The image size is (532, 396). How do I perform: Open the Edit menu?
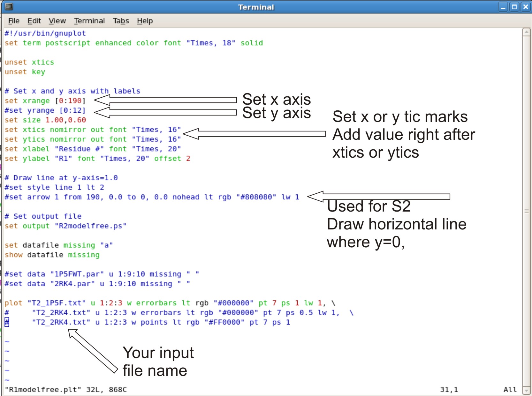[34, 21]
